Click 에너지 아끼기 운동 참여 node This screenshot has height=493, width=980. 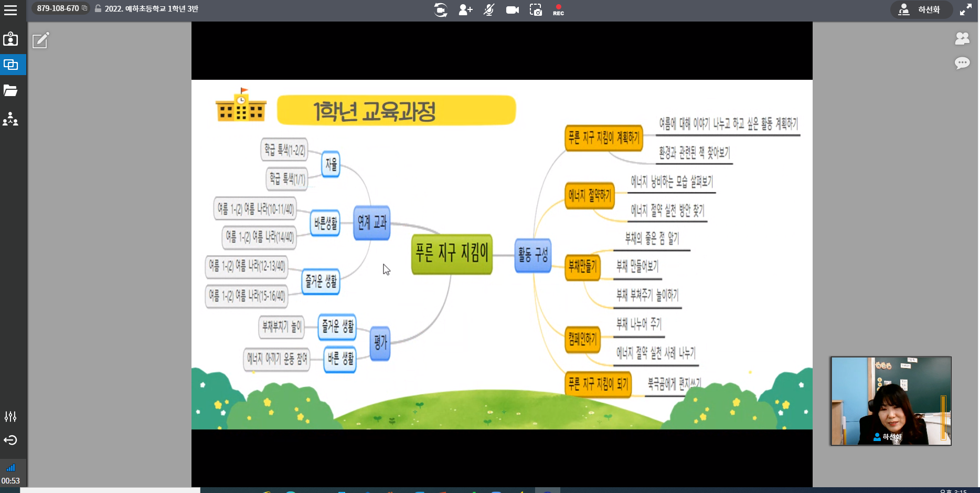pos(277,359)
